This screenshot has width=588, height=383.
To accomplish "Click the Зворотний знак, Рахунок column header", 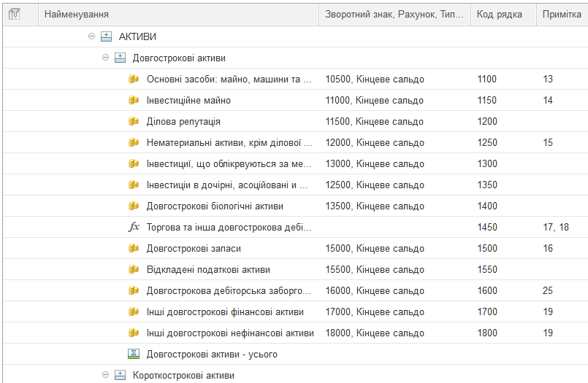I will (394, 15).
